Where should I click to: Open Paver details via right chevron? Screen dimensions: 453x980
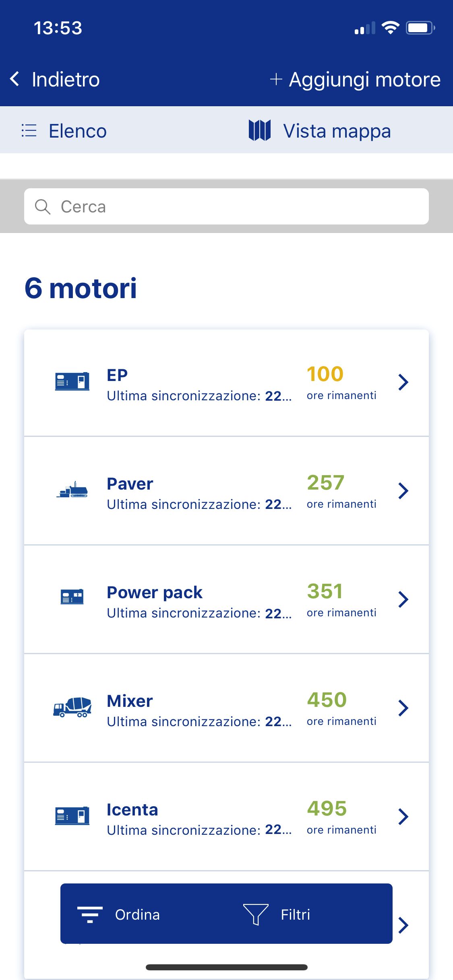403,491
